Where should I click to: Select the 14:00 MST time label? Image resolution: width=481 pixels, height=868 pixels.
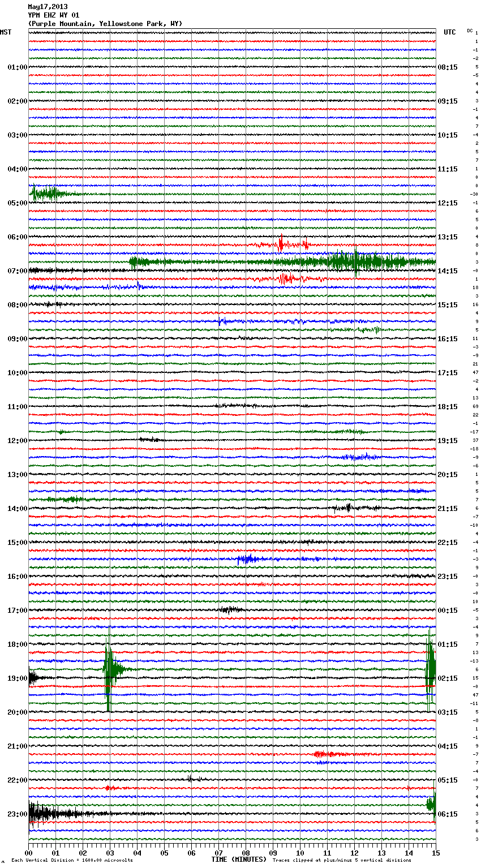[x=18, y=509]
